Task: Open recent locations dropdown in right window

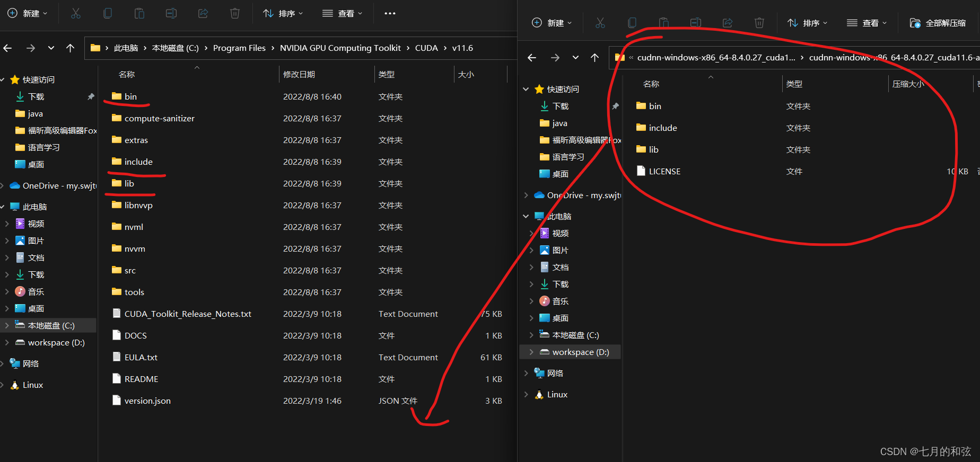Action: (x=575, y=58)
